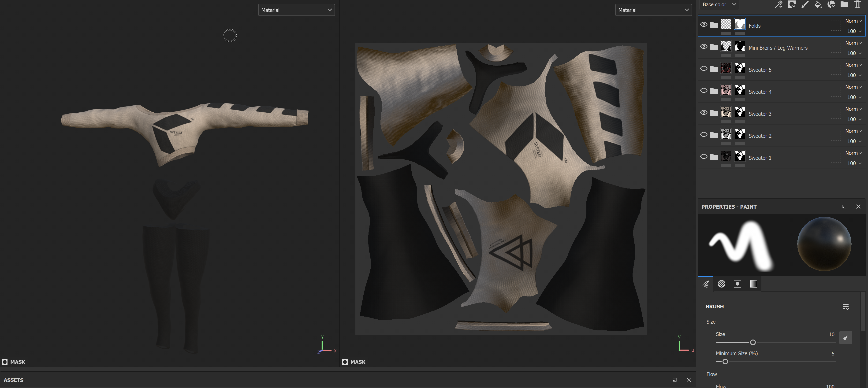The width and height of the screenshot is (868, 388).
Task: Delete the layer with the trash icon
Action: pyautogui.click(x=857, y=4)
